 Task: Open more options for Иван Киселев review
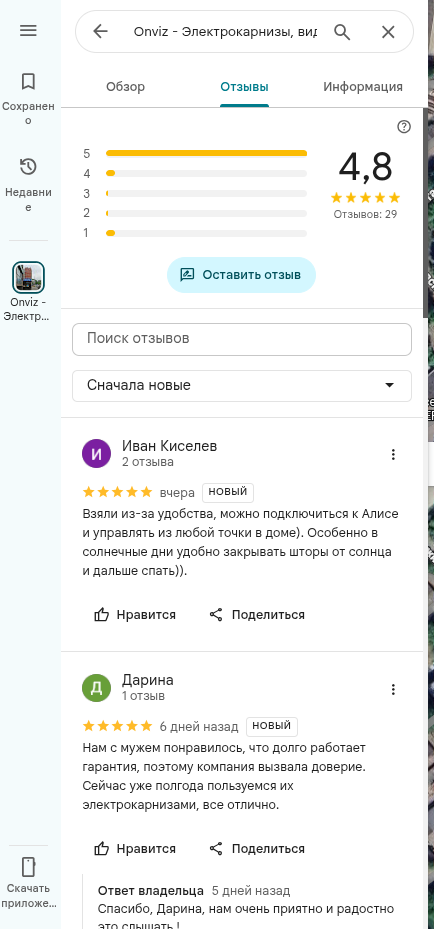tap(393, 454)
